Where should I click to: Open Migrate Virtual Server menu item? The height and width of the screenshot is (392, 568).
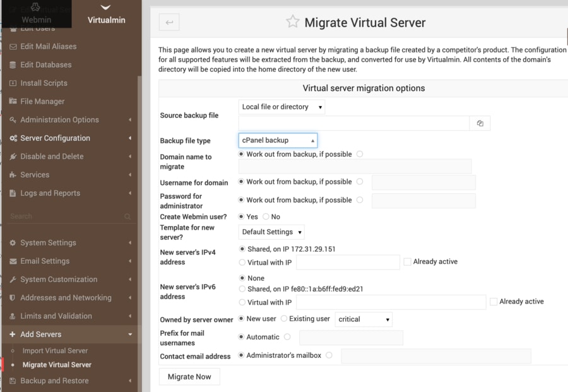57,365
